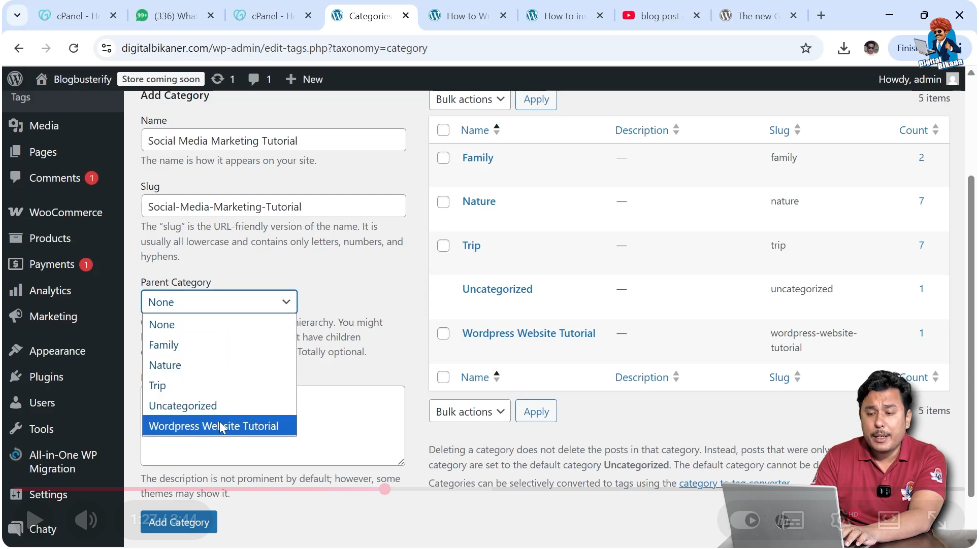Sort by Count in table header
The height and width of the screenshot is (549, 979).
coord(918,130)
